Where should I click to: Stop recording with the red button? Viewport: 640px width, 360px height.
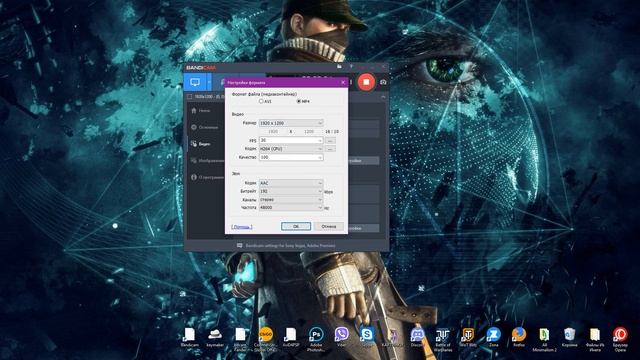[366, 82]
